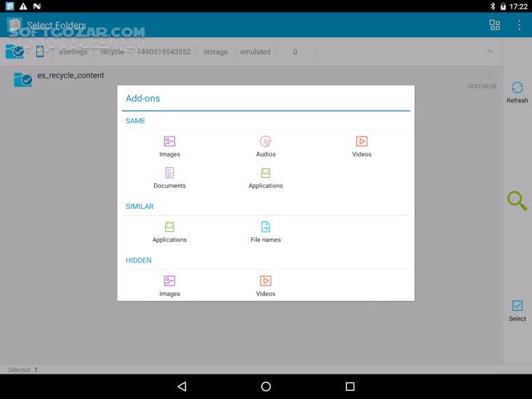Click the '2017-03-26' date text
The image size is (532, 399).
click(x=482, y=87)
